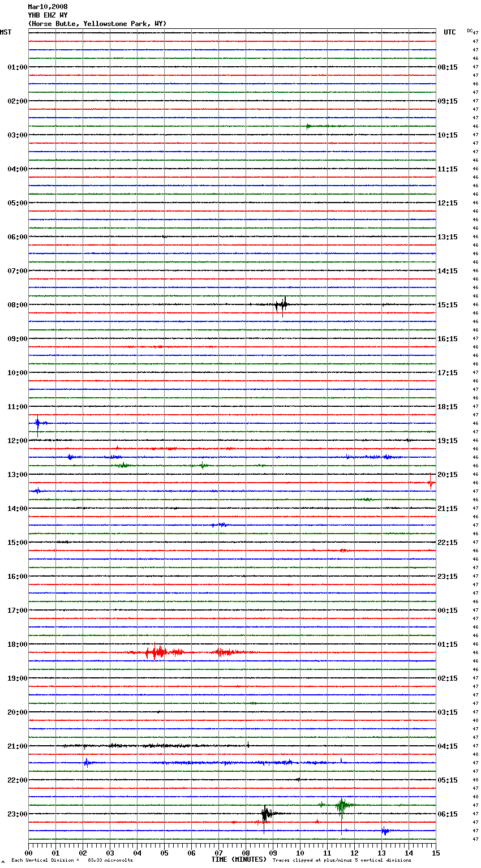Screen dimensions: 481x868
Task: Select the 21:00 MST time label
Action: [18, 746]
